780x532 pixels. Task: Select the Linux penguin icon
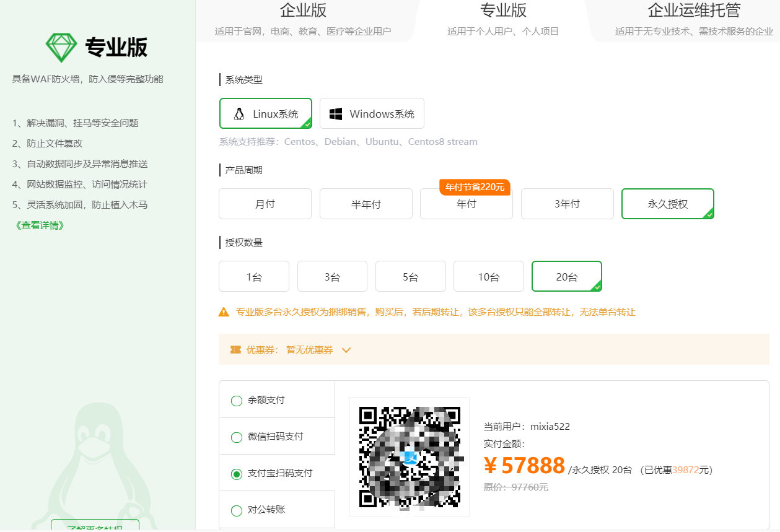[x=239, y=113]
